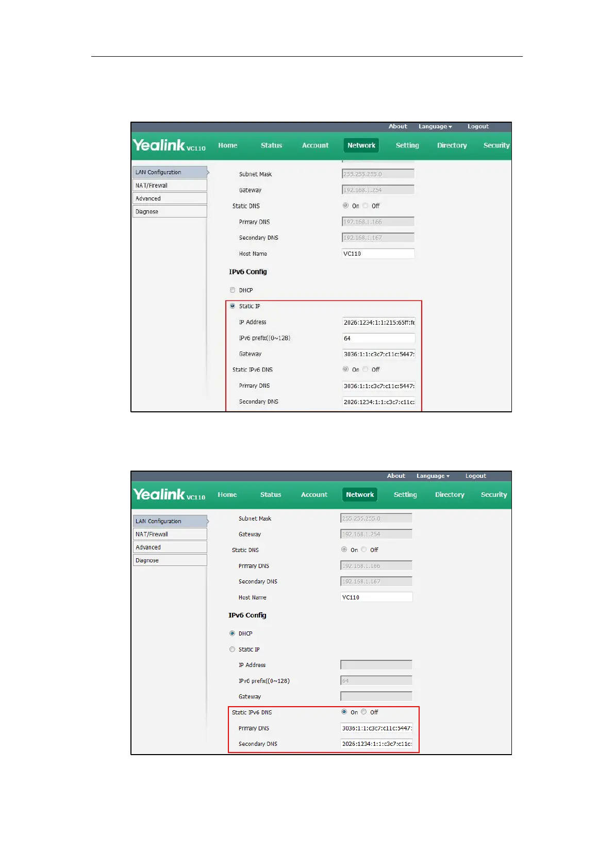
Task: Select LAN Configuration in lower sidebar
Action: click(x=170, y=521)
